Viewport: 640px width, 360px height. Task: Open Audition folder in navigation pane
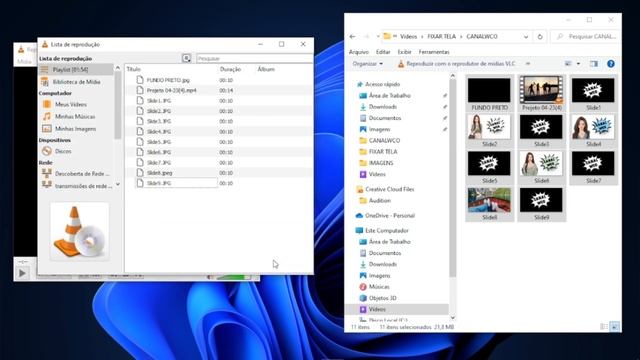tap(380, 201)
